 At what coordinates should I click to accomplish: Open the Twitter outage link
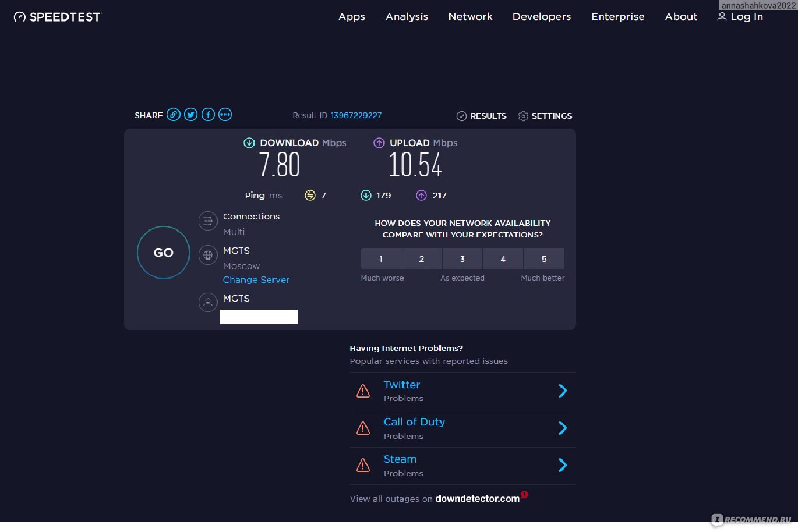click(401, 385)
